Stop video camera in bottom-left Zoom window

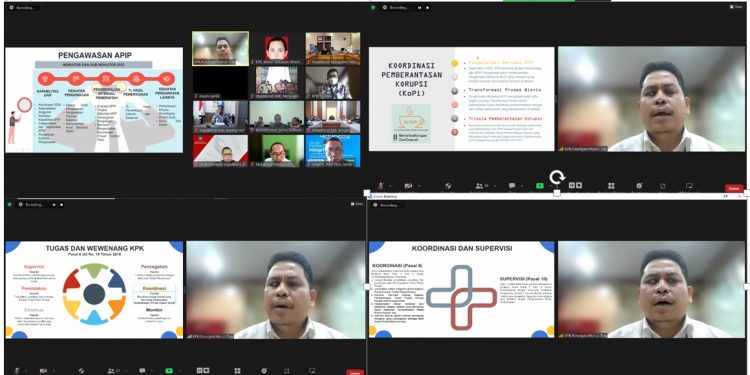pos(44,371)
